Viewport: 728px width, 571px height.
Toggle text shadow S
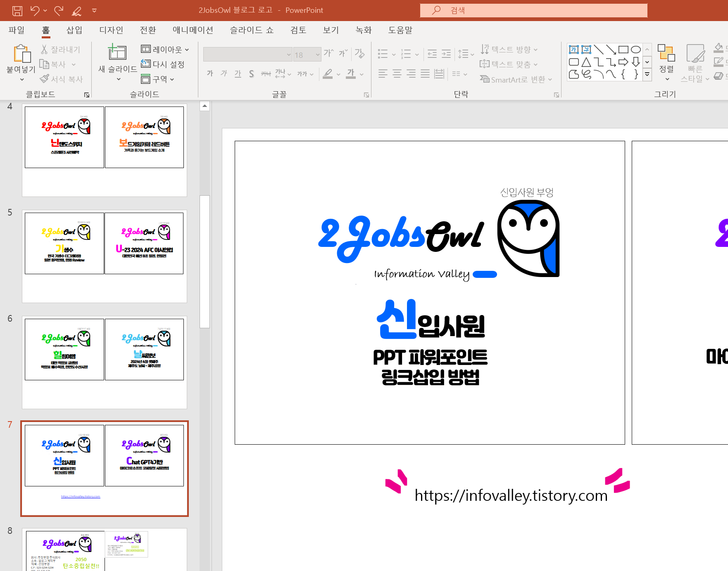click(251, 74)
